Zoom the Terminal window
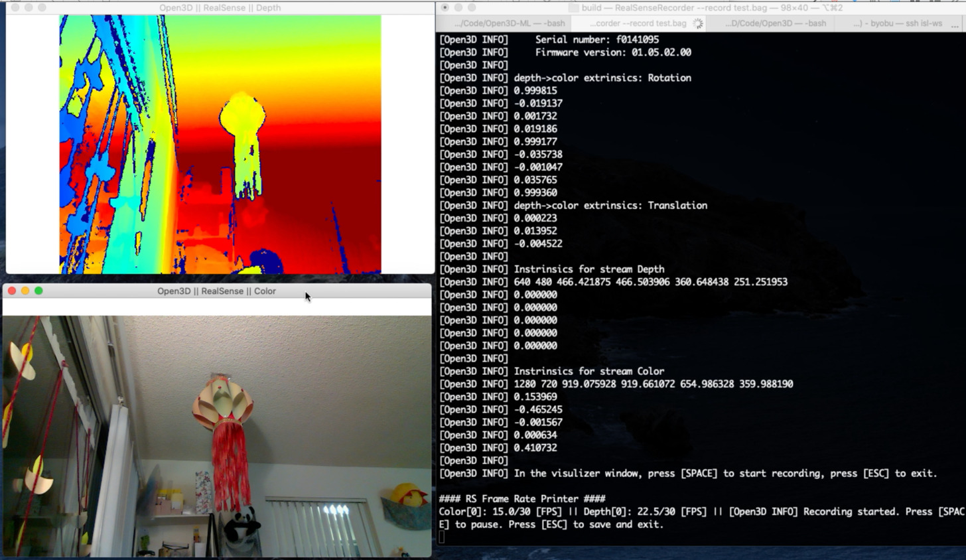966x560 pixels. click(x=472, y=8)
